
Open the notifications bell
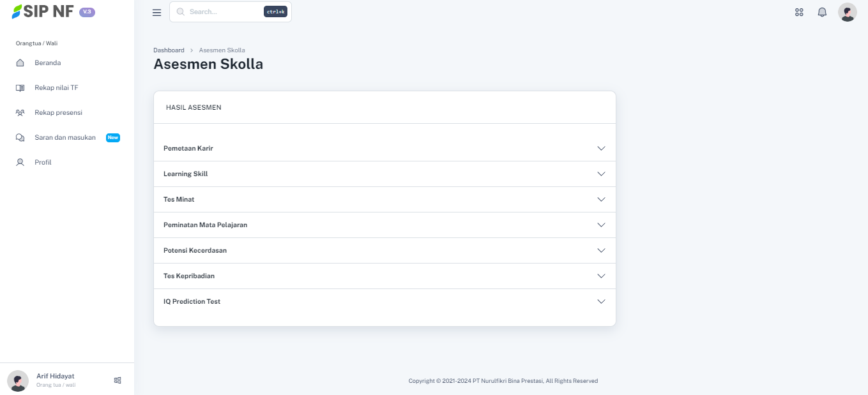[822, 12]
